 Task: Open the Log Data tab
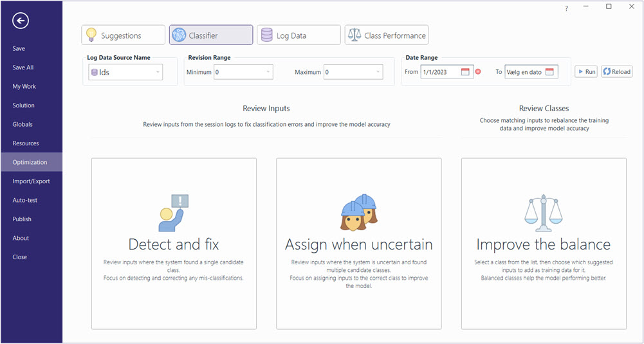[299, 35]
